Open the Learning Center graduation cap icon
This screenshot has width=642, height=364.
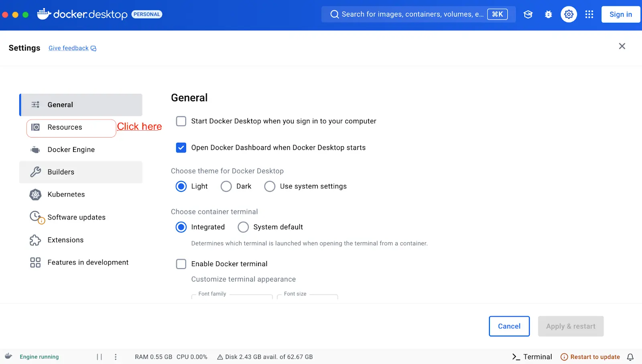(528, 14)
